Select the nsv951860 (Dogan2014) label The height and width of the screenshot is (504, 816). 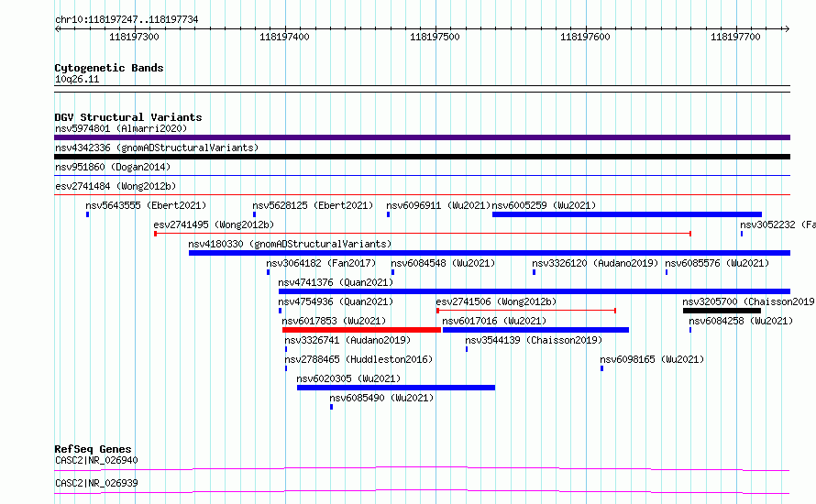(x=113, y=167)
